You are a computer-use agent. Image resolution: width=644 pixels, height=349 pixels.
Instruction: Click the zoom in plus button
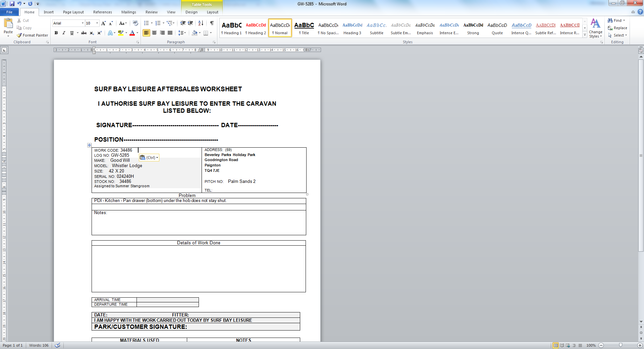click(640, 345)
